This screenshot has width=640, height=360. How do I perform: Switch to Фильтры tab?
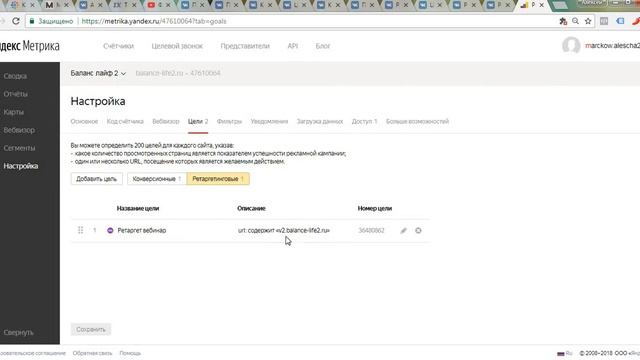(229, 122)
